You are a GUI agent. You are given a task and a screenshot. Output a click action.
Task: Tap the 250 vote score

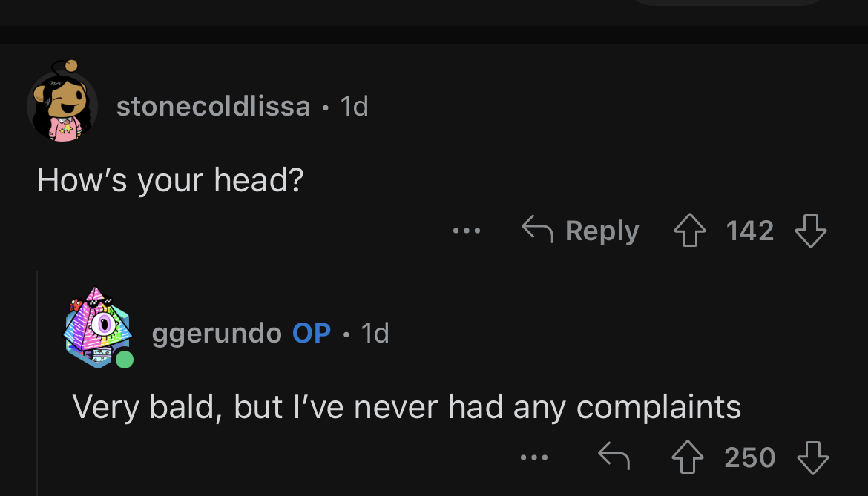(x=749, y=458)
